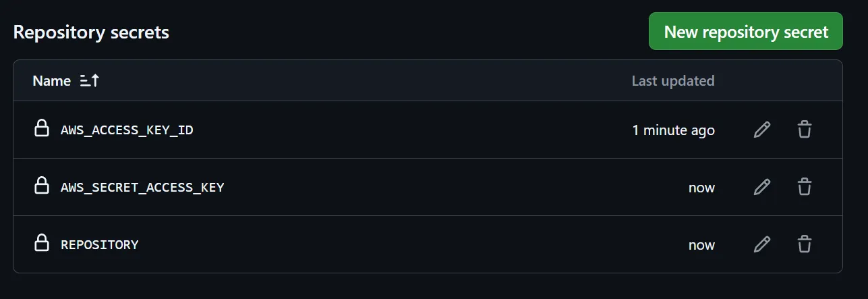Select the AWS_ACCESS_KEY_ID secret name
Screen dimensions: 868x299
(127, 130)
